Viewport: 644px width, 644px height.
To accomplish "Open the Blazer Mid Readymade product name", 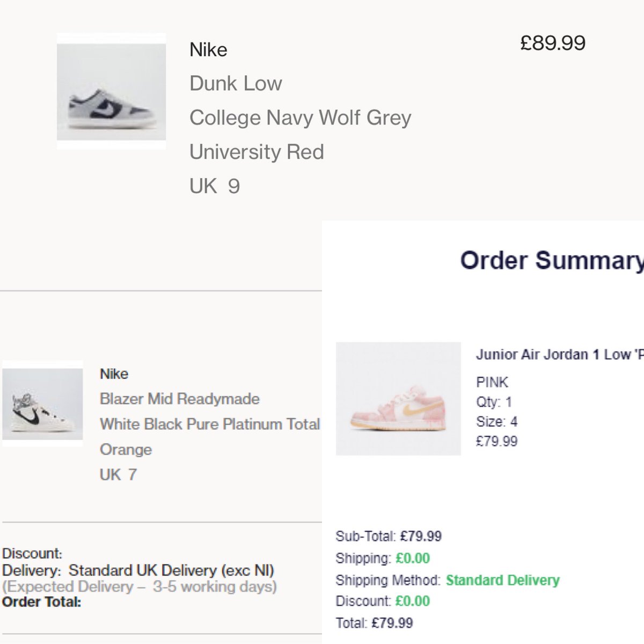I will [179, 399].
